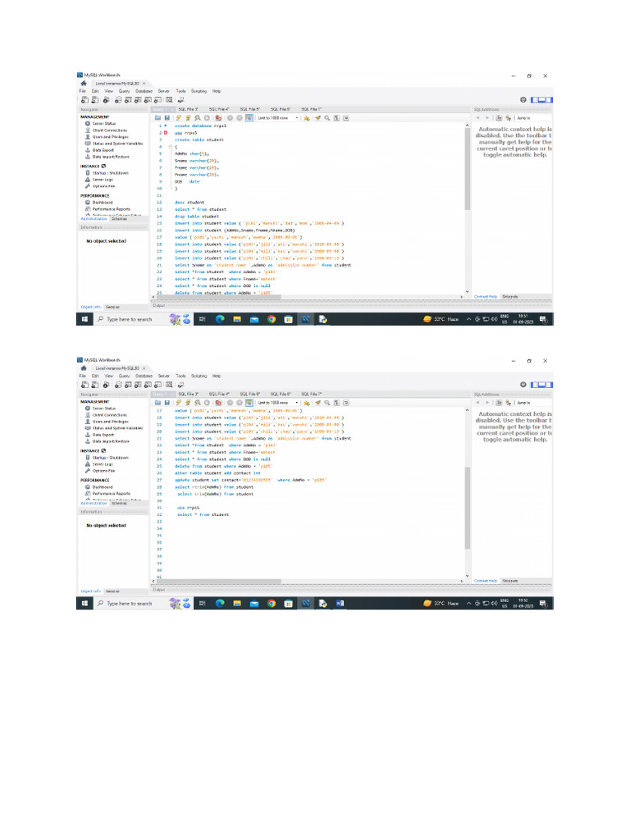Screen dimensions: 630x840
Task: Click the open SQL script icon in the upper main toolbar
Action: (95, 99)
